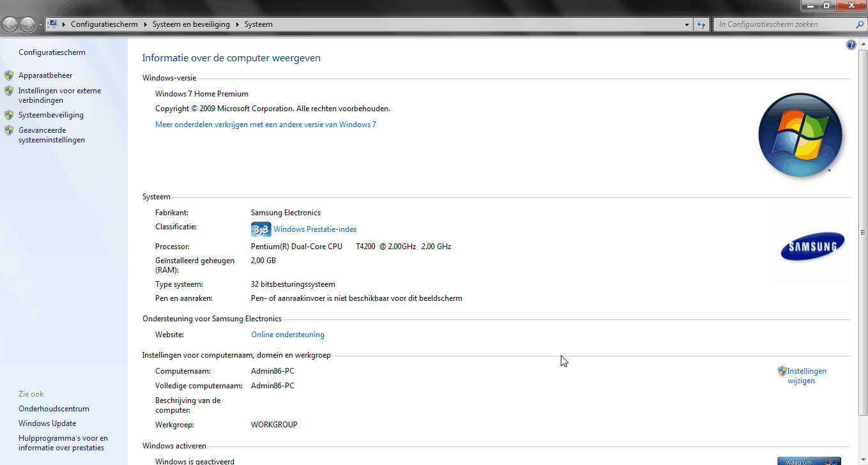Expand the arrow after Configuratiescherm breadcrumb
This screenshot has height=465, width=868.
tap(146, 24)
